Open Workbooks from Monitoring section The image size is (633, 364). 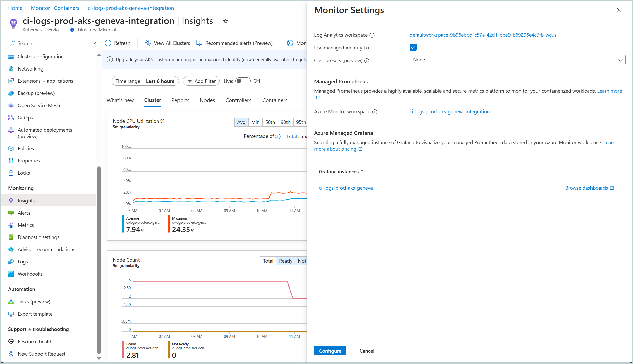(30, 274)
